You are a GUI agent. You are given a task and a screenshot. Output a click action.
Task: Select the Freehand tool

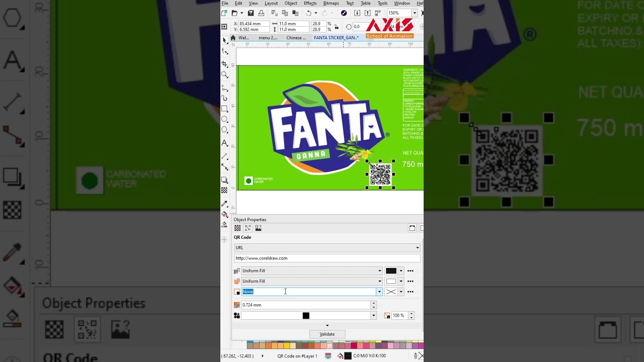pos(224,87)
